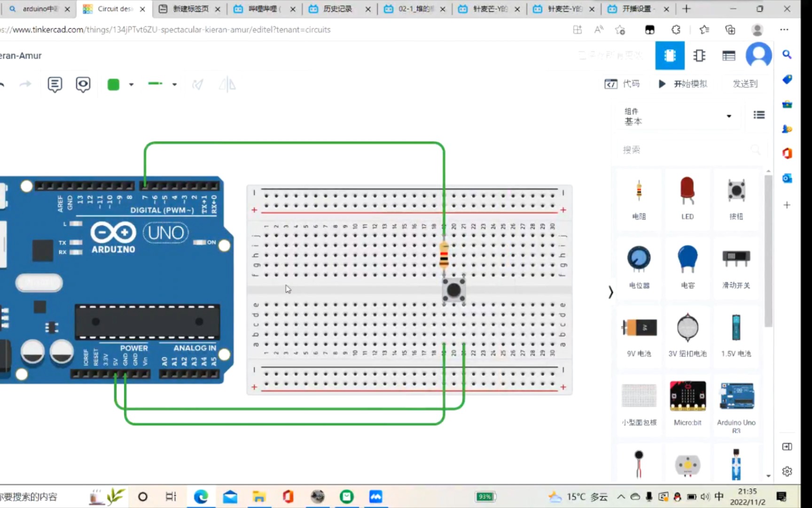Click the browser extensions puzzle icon
812x508 pixels.
coord(676,30)
